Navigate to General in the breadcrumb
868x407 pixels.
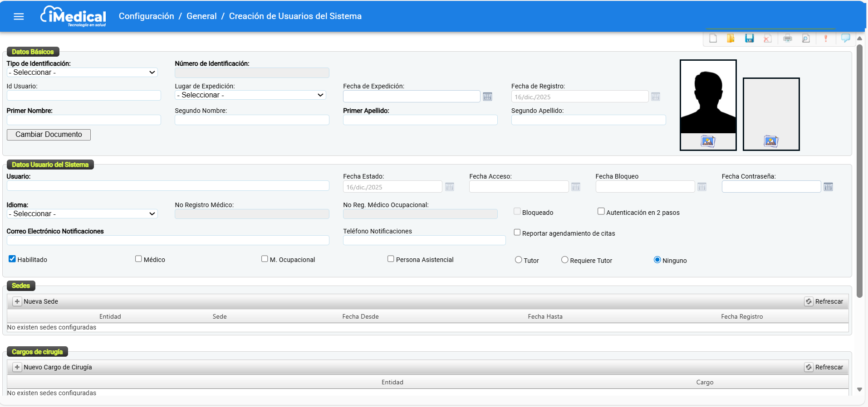tap(201, 16)
